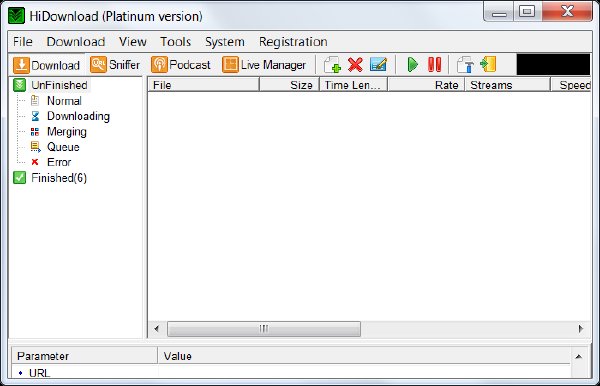Viewport: 600px width, 386px height.
Task: Click the horizontal scrollbar thumb
Action: 264,329
